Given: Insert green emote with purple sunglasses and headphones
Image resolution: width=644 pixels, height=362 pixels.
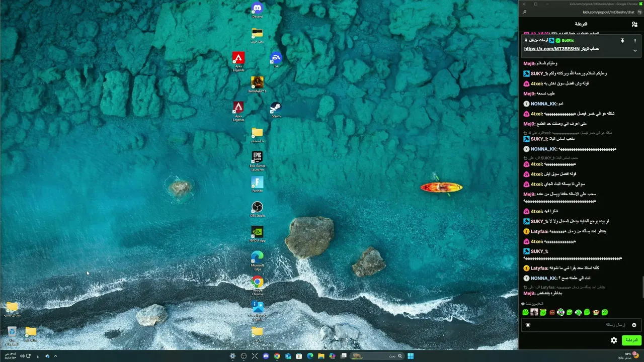Looking at the screenshot, I should point(560,312).
